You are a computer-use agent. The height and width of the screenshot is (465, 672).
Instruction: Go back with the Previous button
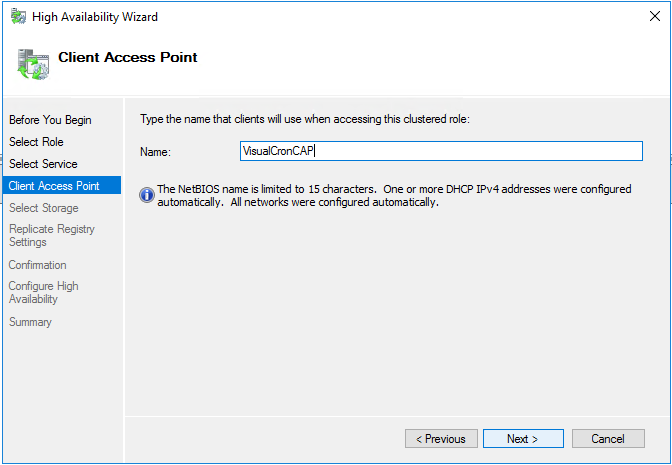tap(441, 439)
